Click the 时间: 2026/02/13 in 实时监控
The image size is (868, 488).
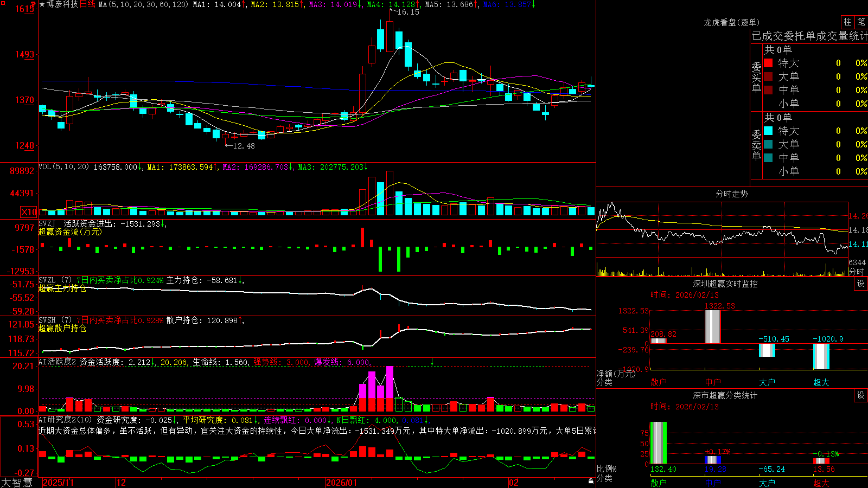pos(685,295)
